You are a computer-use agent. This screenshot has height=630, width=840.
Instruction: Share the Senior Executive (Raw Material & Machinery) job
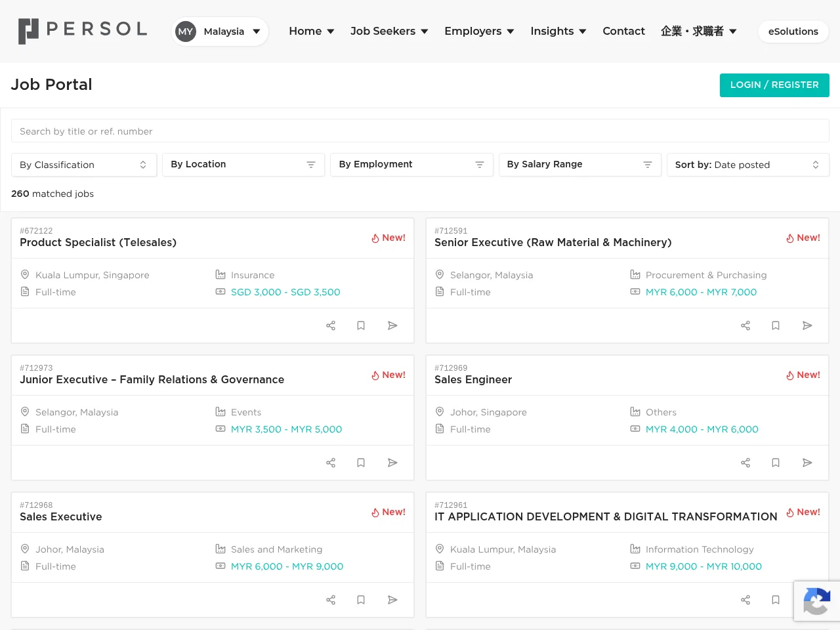[745, 325]
